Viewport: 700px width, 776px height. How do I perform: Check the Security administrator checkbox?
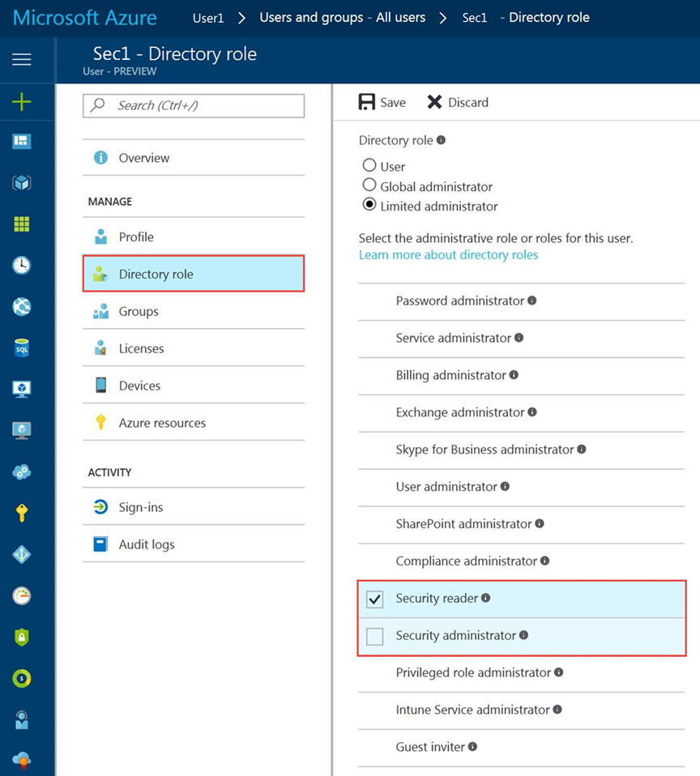[374, 637]
